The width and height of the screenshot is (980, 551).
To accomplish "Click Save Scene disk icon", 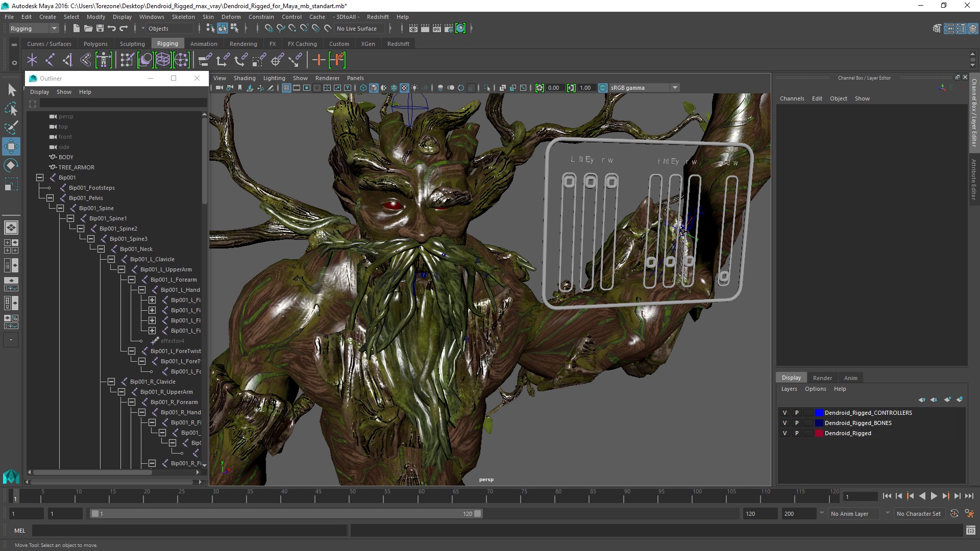I will point(100,29).
